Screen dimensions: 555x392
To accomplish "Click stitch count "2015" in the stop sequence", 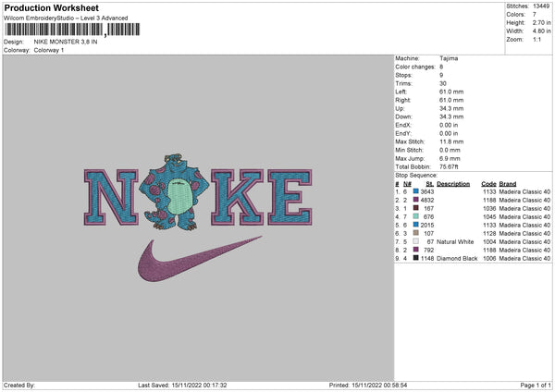I will click(427, 225).
